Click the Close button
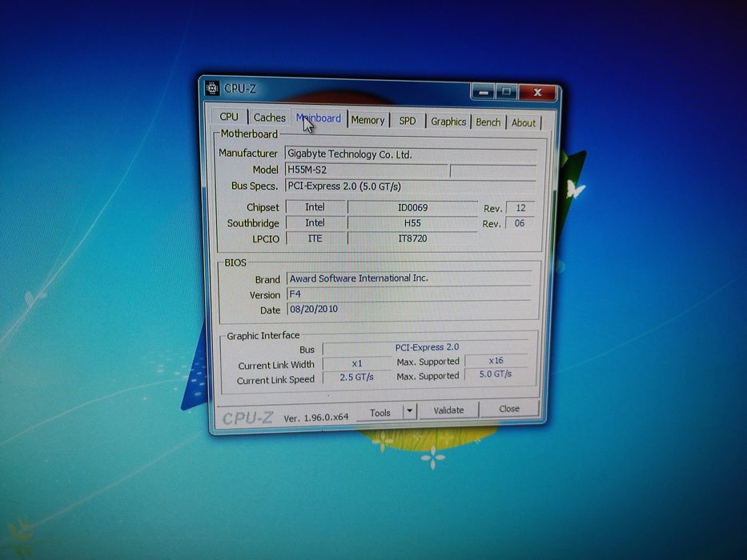The image size is (747, 560). click(x=508, y=409)
